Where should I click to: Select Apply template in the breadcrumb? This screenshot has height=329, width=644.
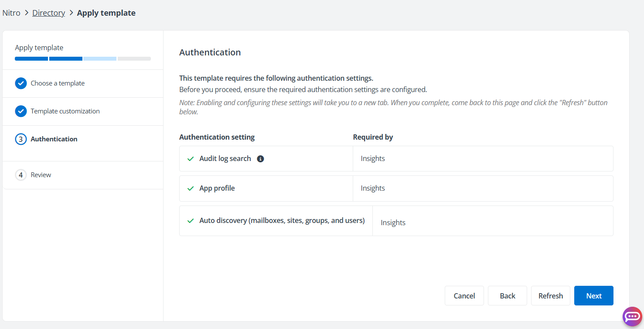click(106, 13)
